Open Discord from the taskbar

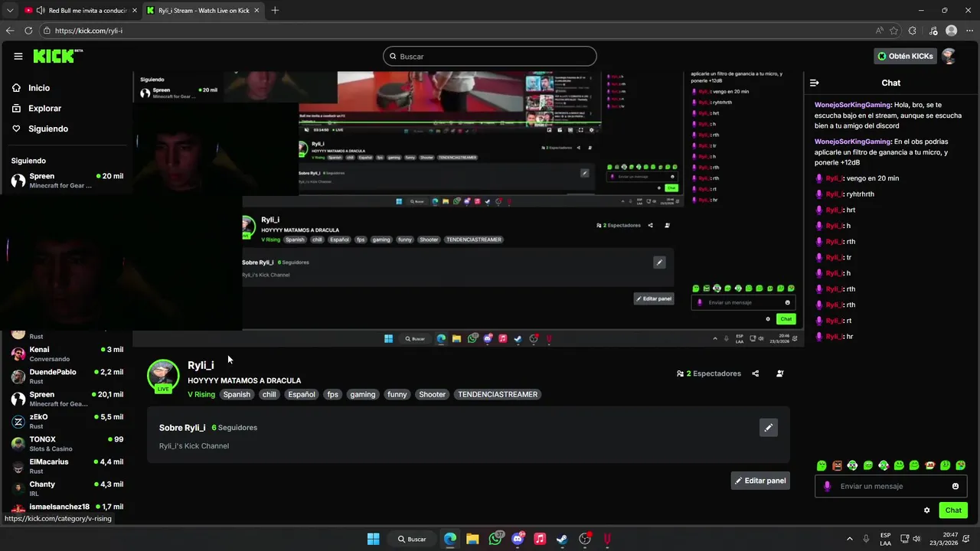click(518, 539)
